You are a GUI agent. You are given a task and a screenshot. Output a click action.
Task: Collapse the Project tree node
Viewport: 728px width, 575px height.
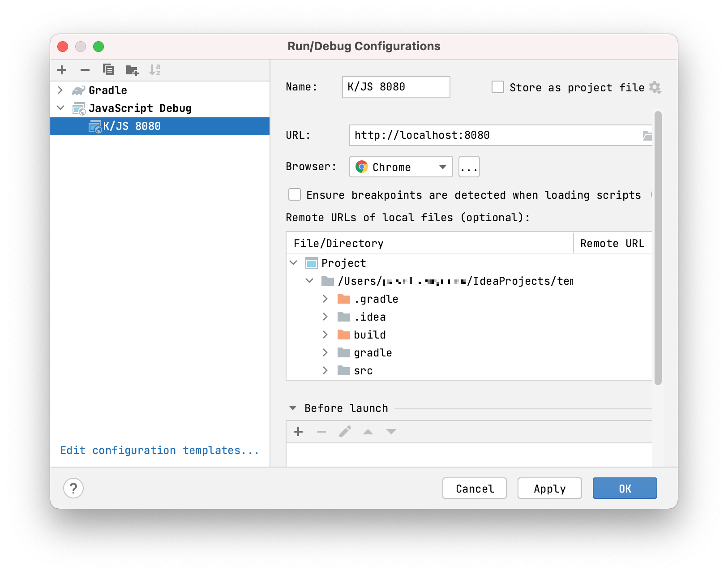[x=294, y=263]
